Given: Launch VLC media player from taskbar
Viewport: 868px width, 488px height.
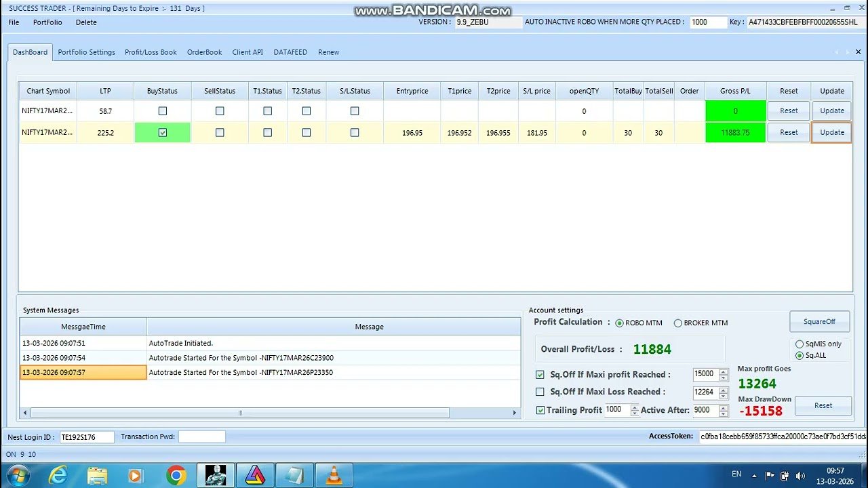Looking at the screenshot, I should pos(333,474).
